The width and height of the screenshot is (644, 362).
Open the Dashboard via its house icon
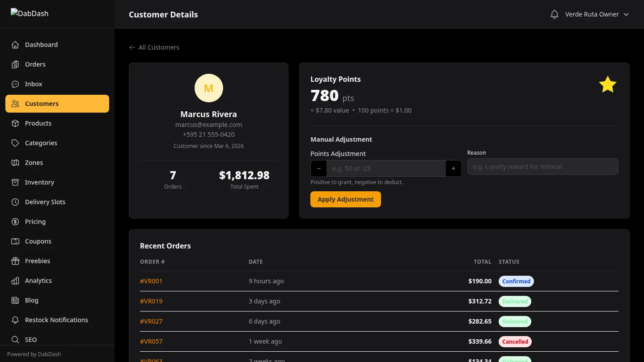15,45
